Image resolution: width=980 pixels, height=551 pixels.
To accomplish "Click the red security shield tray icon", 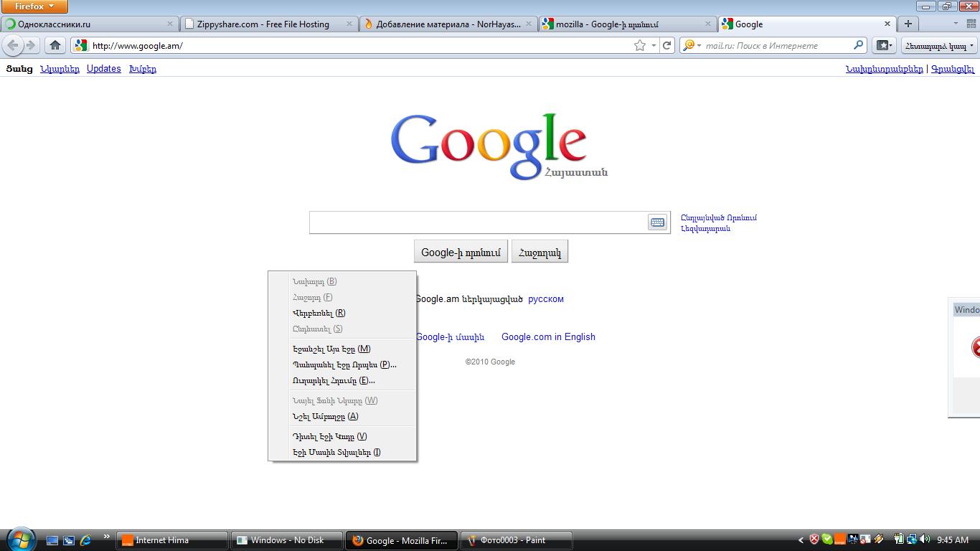I will point(814,540).
